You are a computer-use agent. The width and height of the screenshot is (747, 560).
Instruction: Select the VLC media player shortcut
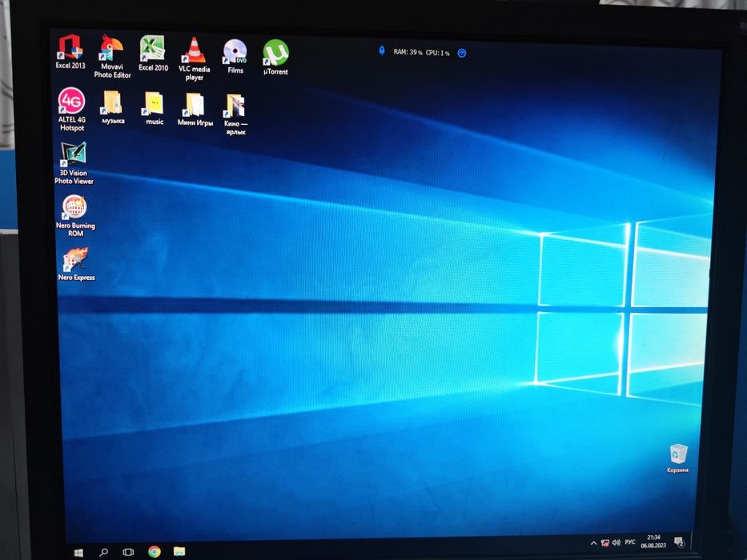click(x=195, y=58)
